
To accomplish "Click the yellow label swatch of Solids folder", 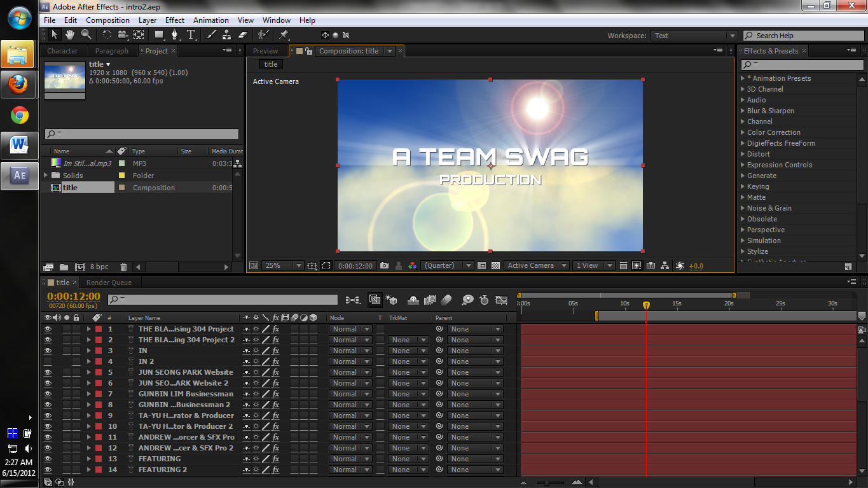I will [x=122, y=175].
